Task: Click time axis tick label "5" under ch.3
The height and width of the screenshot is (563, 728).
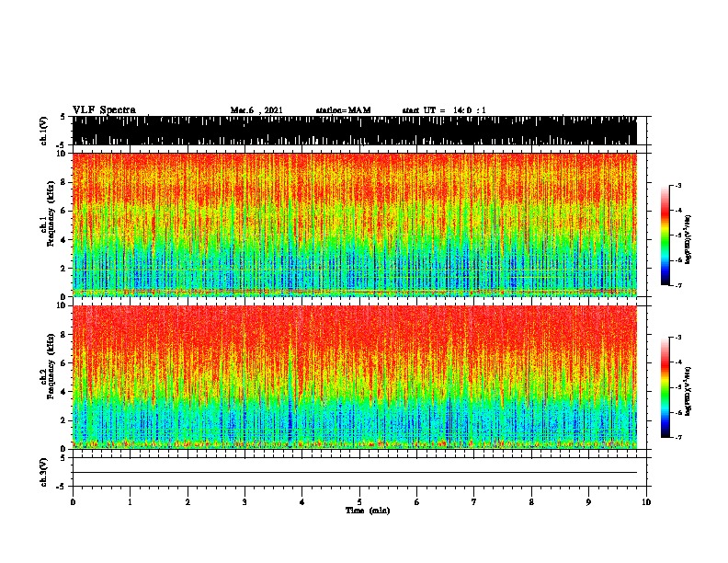Action: pos(359,501)
